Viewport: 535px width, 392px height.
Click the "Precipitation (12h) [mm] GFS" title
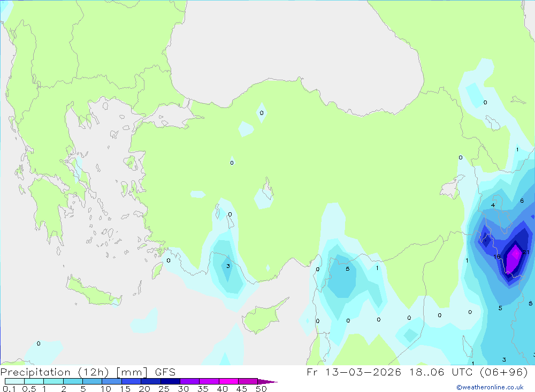click(x=88, y=372)
